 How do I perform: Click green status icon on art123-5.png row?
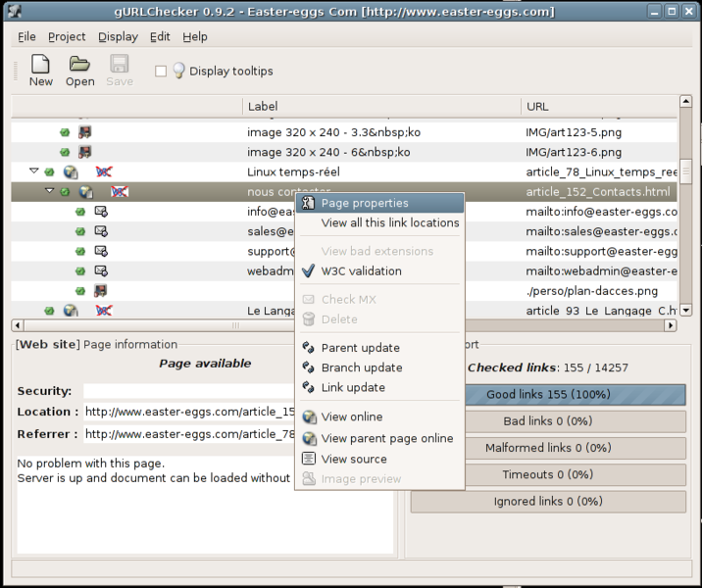coord(65,132)
